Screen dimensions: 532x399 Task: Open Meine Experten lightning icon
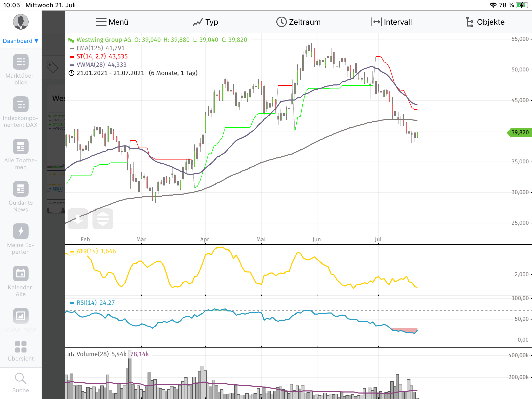point(21,231)
